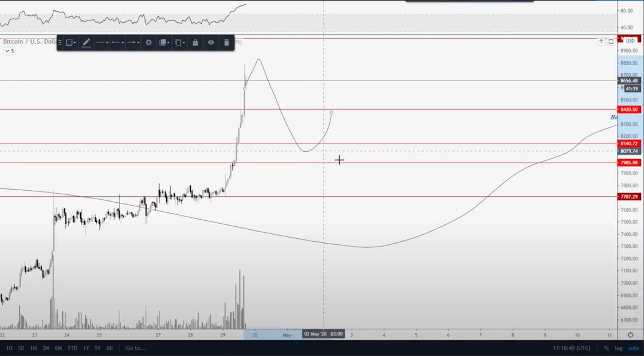
Task: Open chart settings gear at bottom right
Action: tap(630, 335)
